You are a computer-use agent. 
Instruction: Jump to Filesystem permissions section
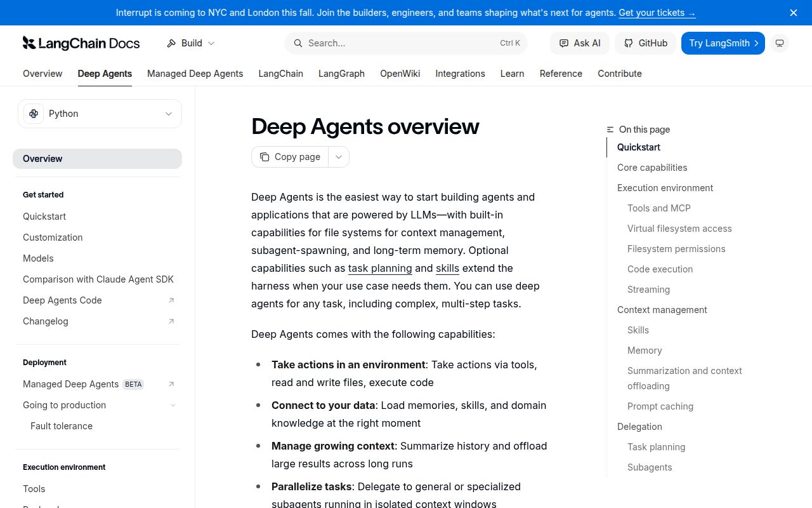pyautogui.click(x=676, y=249)
